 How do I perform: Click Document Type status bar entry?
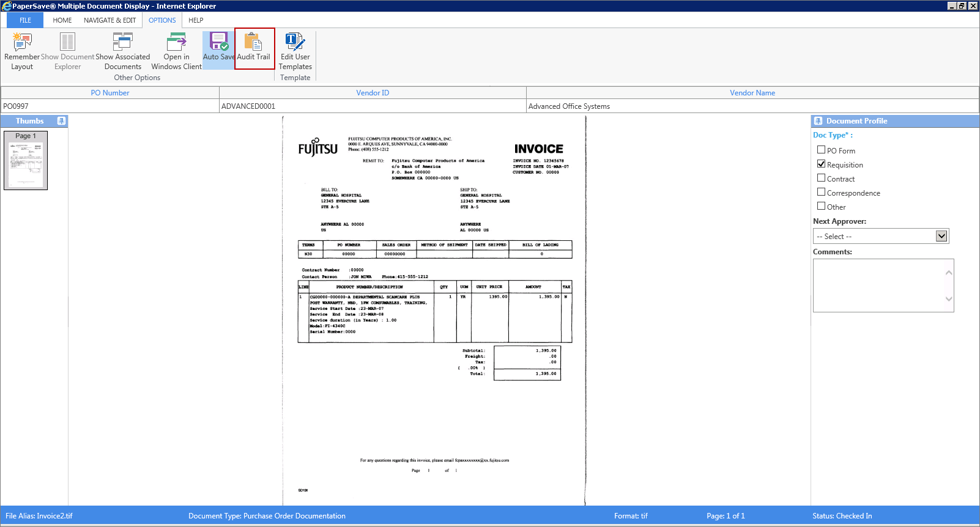coord(267,516)
